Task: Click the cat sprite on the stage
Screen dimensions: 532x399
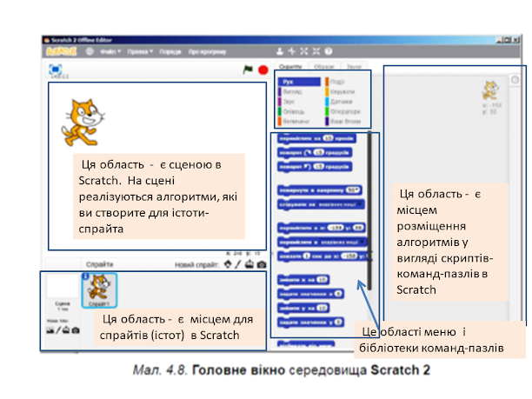Action: click(83, 123)
